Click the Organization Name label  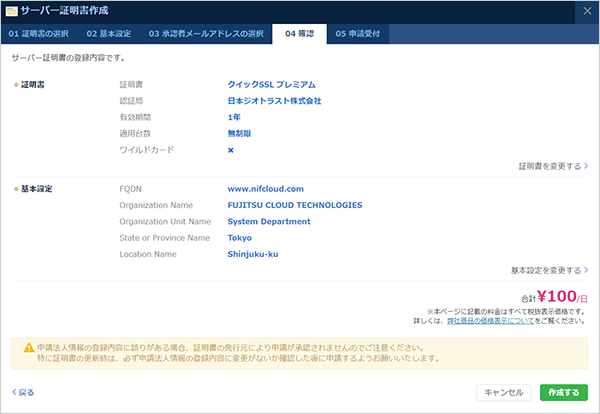156,205
